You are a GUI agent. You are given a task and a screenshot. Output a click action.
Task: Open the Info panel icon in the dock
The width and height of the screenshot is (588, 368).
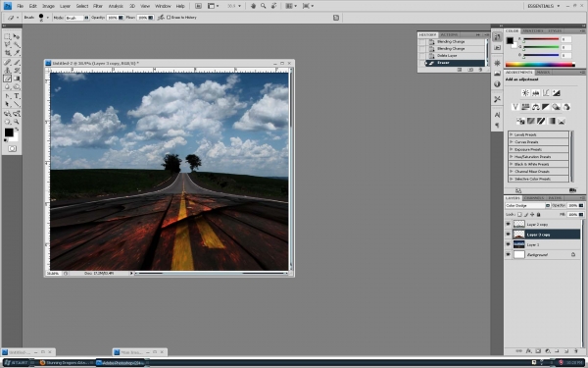(x=497, y=84)
